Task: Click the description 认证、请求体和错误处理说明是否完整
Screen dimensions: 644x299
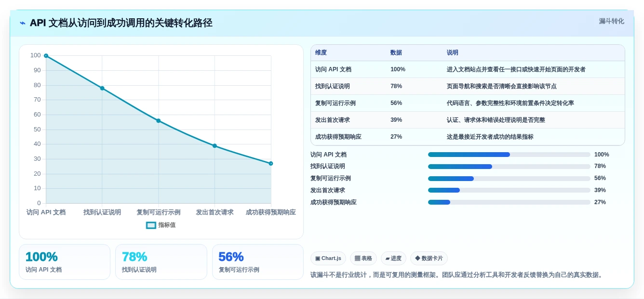Action: point(496,120)
